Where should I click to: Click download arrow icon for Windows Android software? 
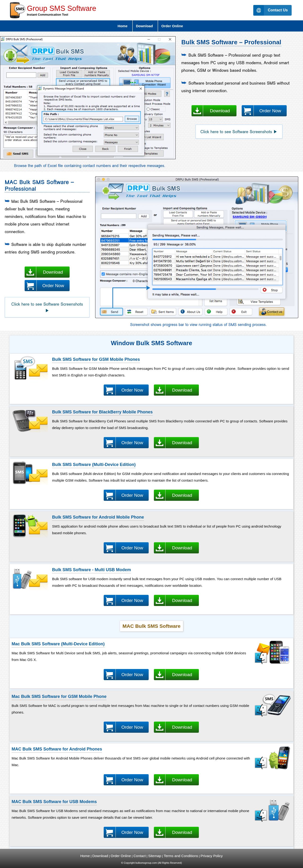pyautogui.click(x=160, y=548)
